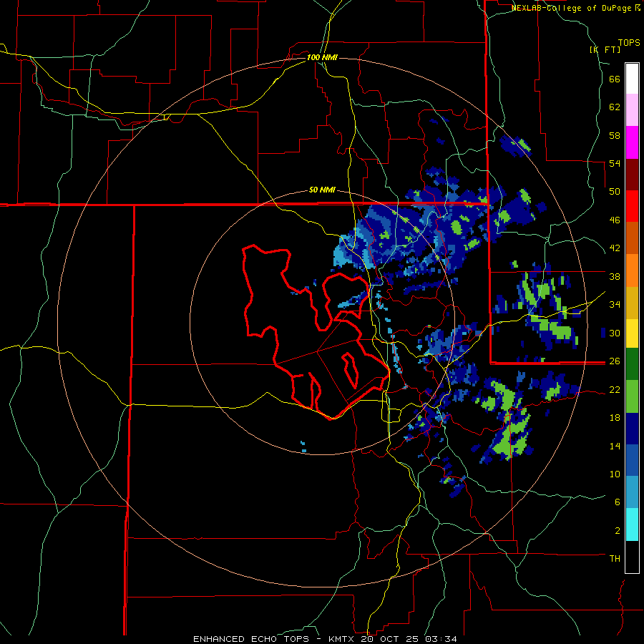Click the "TOPS" legend heading
Image resolution: width=644 pixels, height=644 pixels.
click(x=629, y=43)
